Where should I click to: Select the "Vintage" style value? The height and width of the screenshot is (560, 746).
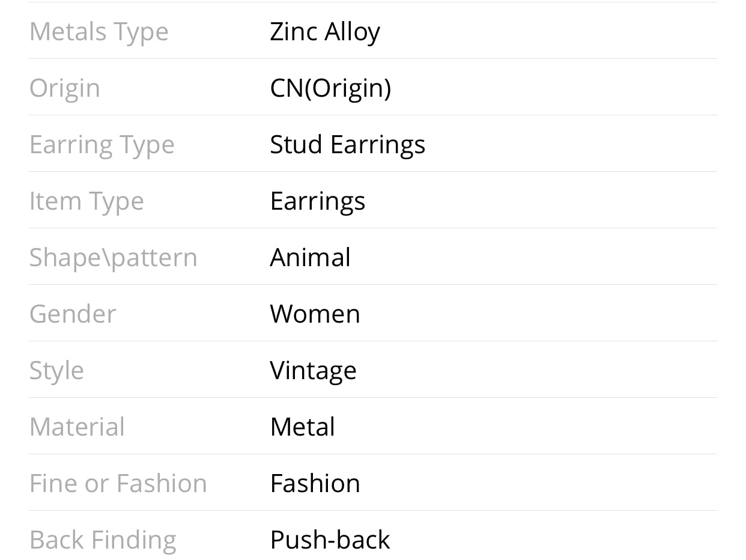(313, 371)
